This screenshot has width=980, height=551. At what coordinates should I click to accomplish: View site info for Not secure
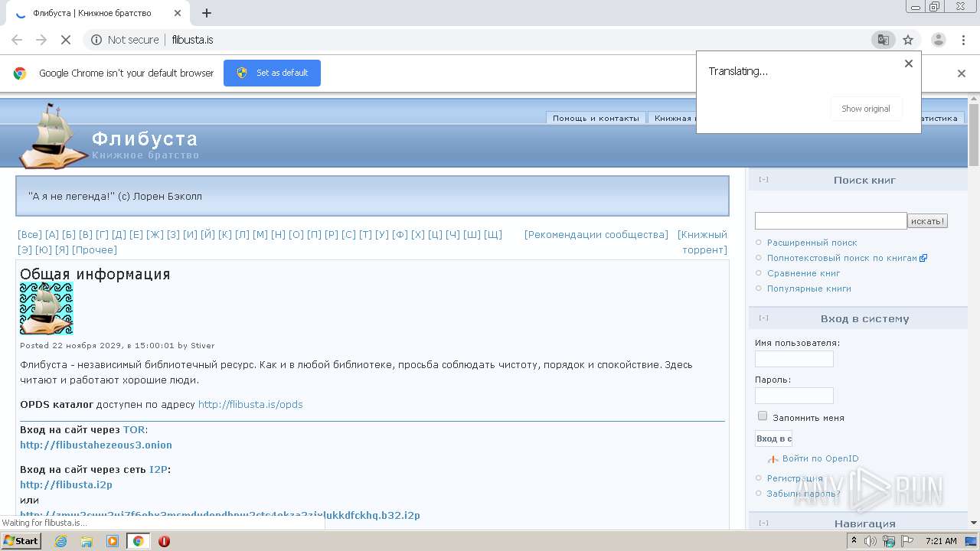click(x=125, y=40)
